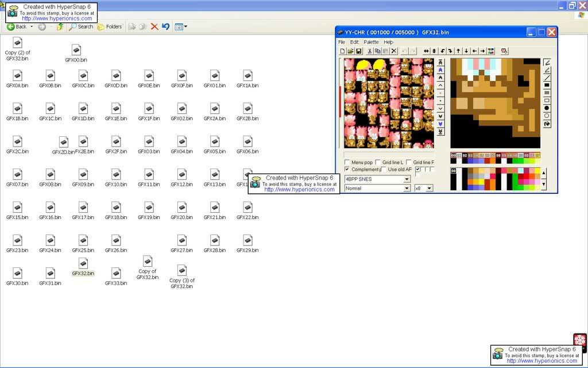Click the single up-chevron tile scroll button
The image size is (588, 368).
tap(440, 85)
